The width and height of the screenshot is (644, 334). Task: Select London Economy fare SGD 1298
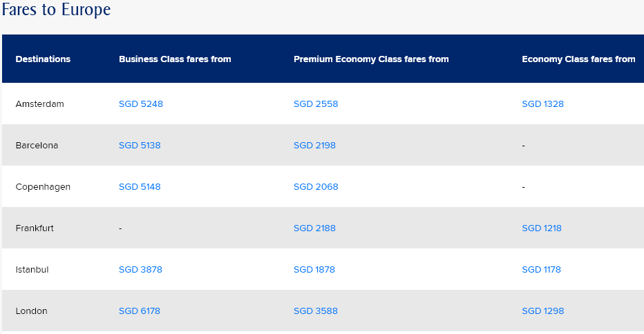542,311
